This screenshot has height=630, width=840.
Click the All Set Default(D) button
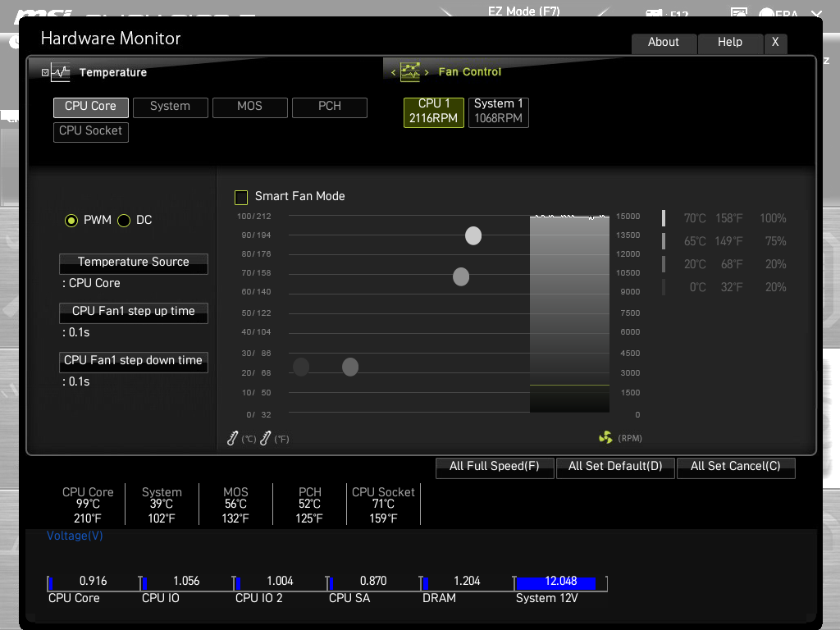[x=615, y=467]
